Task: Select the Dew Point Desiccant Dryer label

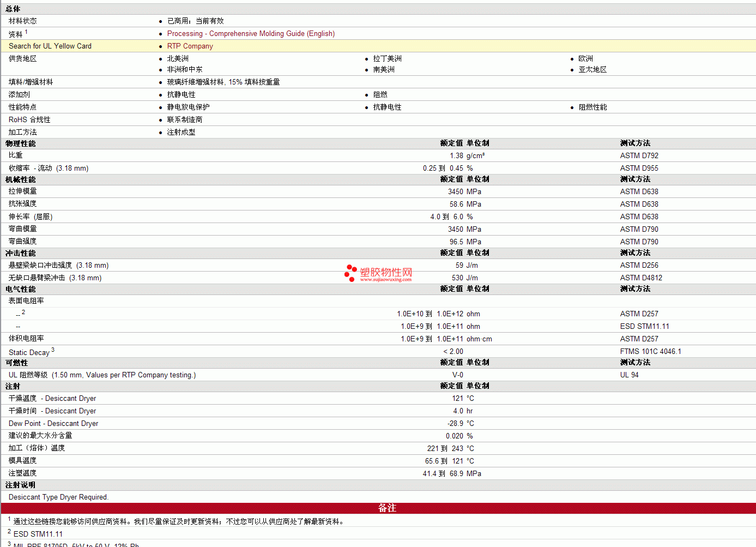Action: coord(53,424)
